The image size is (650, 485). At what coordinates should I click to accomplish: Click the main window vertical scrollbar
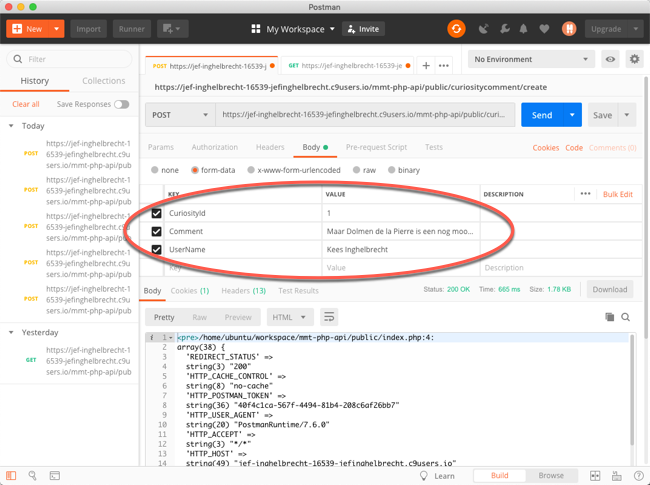646,207
